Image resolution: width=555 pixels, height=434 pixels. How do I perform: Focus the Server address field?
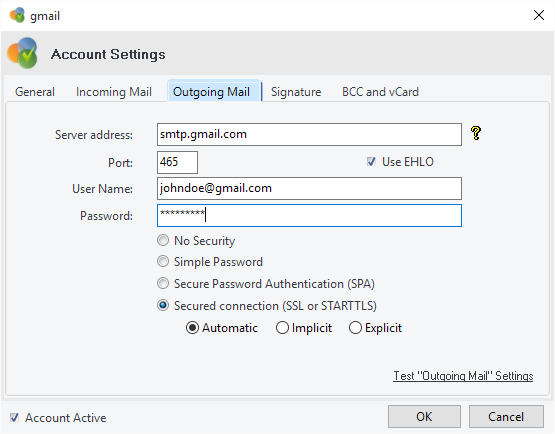[x=309, y=135]
